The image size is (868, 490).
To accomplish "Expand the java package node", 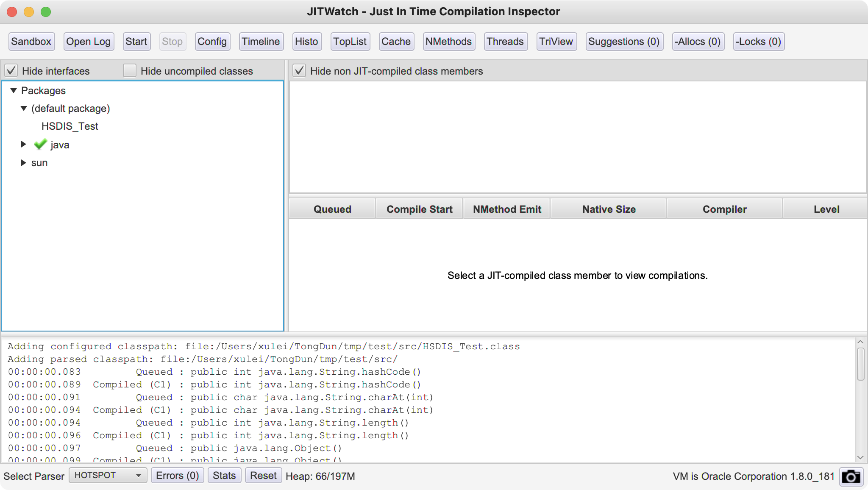I will coord(24,145).
